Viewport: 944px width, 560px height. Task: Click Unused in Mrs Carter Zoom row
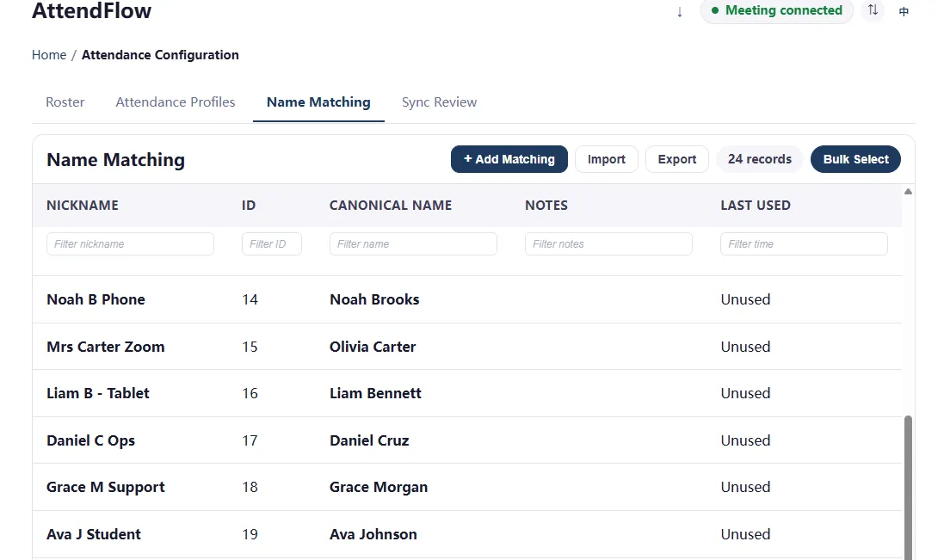pos(745,347)
